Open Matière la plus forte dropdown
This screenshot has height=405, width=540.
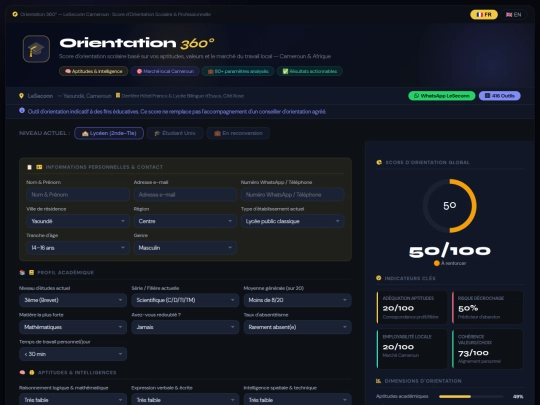pyautogui.click(x=73, y=327)
